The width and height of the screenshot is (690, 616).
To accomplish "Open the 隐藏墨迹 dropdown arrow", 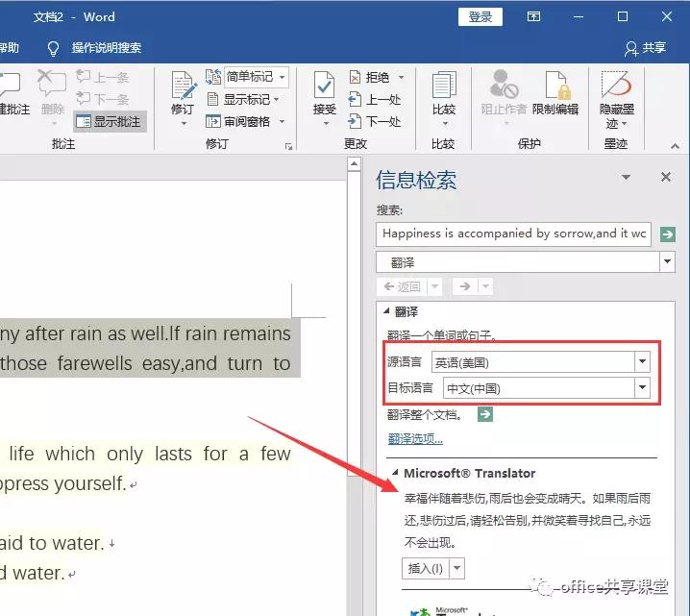I will click(x=624, y=124).
